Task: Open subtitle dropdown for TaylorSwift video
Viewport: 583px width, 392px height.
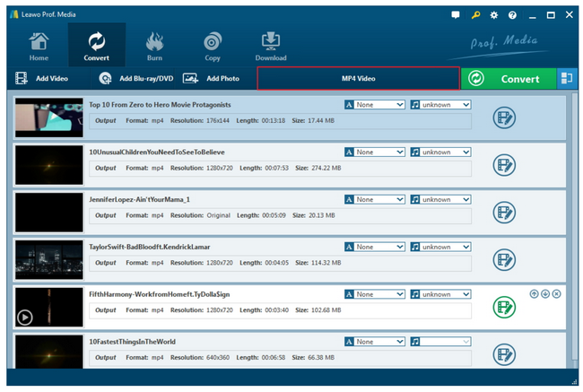Action: click(x=375, y=247)
